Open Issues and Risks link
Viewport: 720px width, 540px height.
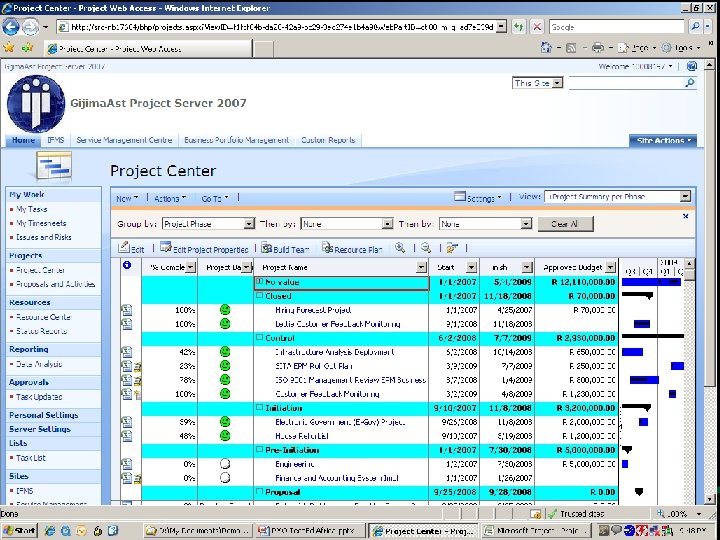coord(44,237)
